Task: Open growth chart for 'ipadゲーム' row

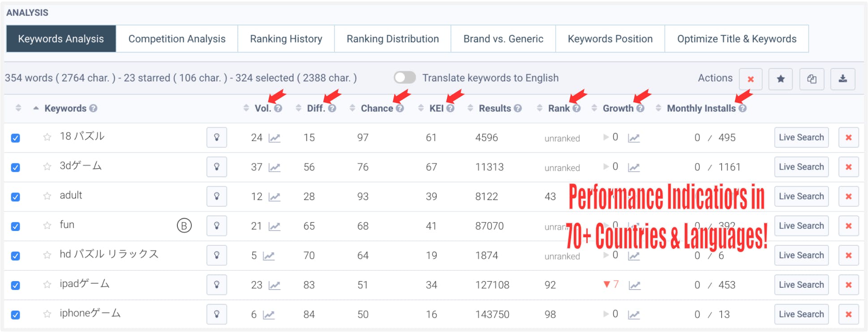Action: click(x=634, y=285)
